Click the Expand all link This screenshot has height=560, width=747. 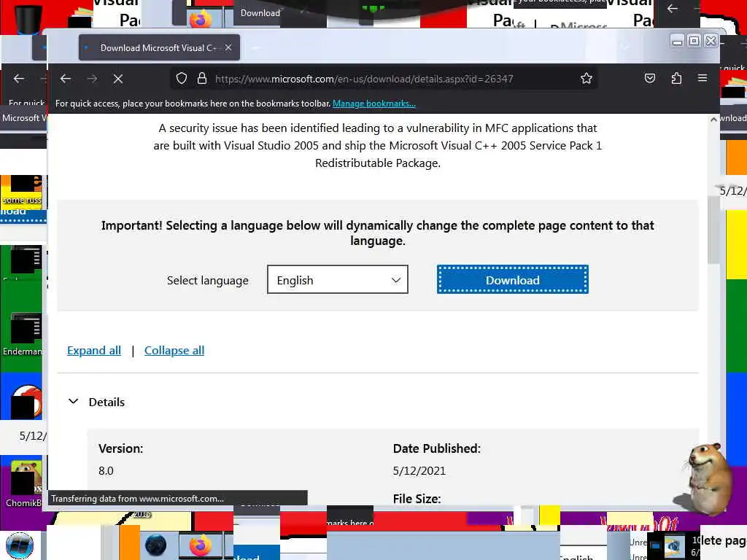pos(94,351)
